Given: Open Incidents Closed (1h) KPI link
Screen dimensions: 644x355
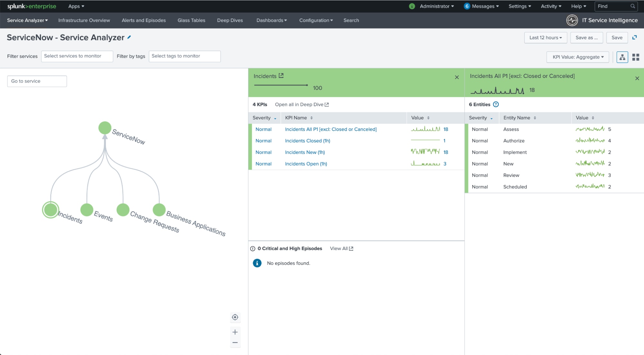Looking at the screenshot, I should click(x=307, y=141).
